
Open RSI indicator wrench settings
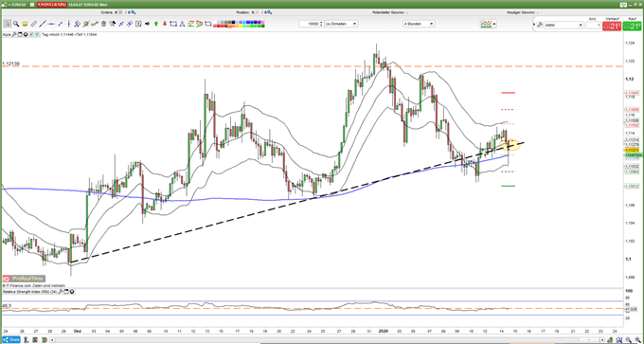pyautogui.click(x=61, y=291)
